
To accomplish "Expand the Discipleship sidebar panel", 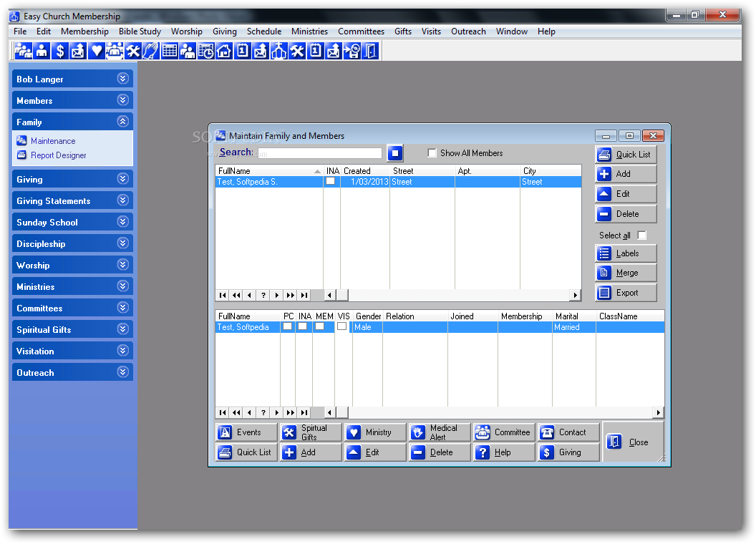I will (x=72, y=243).
